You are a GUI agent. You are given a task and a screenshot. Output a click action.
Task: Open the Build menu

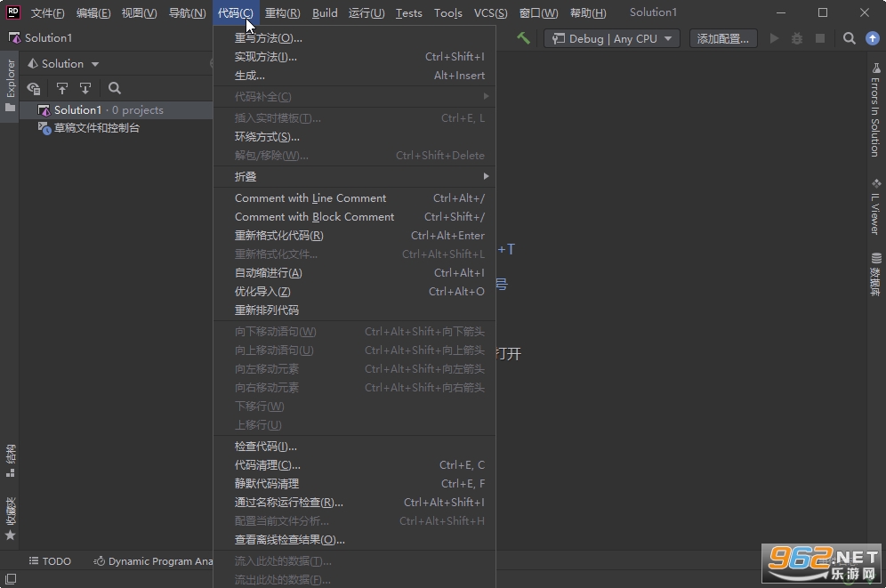(x=325, y=13)
